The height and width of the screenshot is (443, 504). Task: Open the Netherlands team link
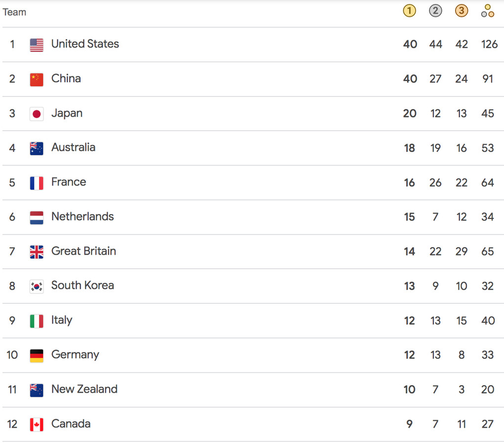(x=83, y=217)
